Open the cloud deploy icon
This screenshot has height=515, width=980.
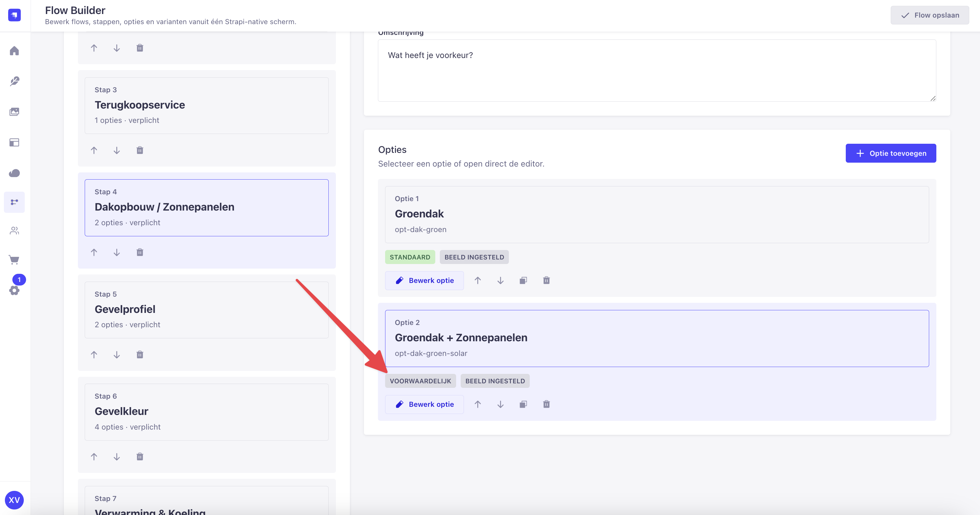(x=14, y=173)
